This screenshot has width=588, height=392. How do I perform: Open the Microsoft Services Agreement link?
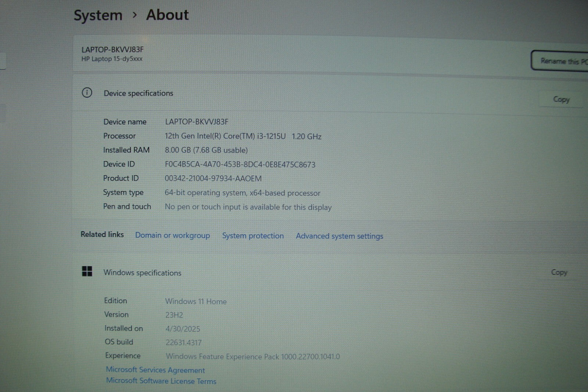point(155,370)
